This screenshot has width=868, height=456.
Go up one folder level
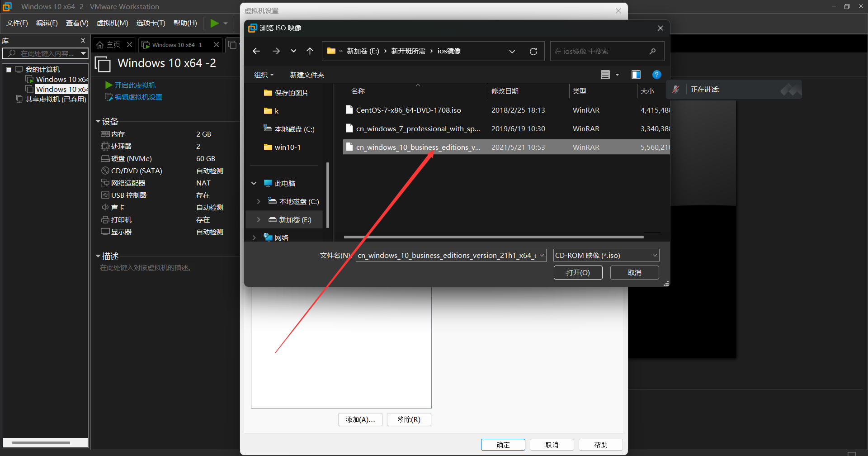[310, 51]
